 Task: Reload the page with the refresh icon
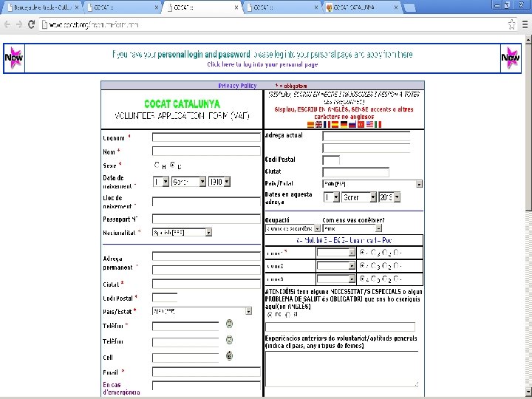(31, 24)
